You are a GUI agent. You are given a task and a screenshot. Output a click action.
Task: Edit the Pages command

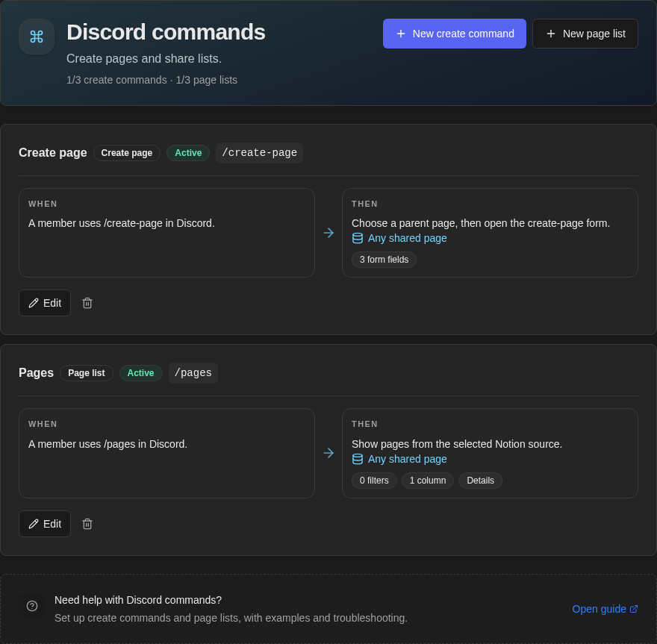click(45, 524)
